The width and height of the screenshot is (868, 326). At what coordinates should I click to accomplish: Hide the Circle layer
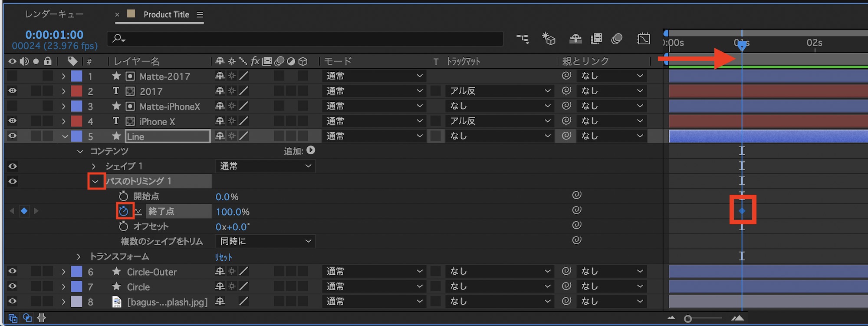click(13, 286)
